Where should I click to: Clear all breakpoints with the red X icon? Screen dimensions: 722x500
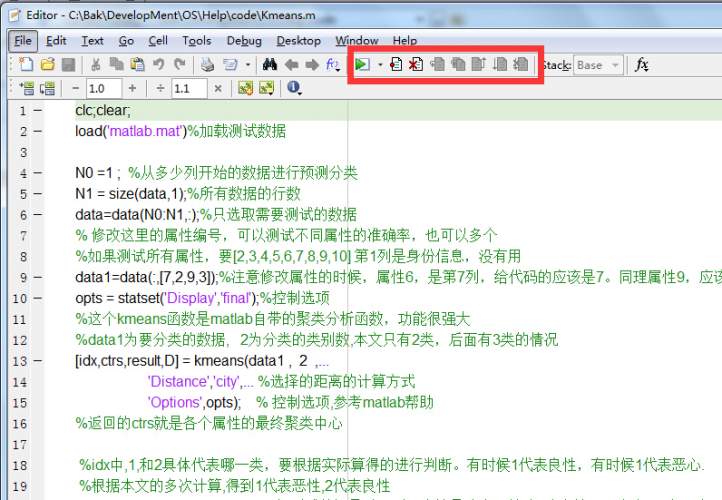416,64
